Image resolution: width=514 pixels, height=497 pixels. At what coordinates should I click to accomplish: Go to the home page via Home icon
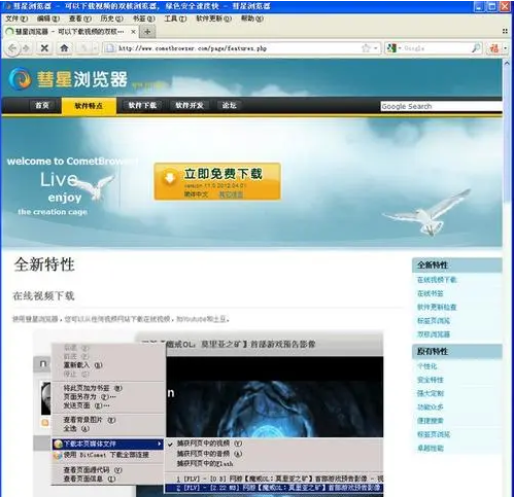64,48
